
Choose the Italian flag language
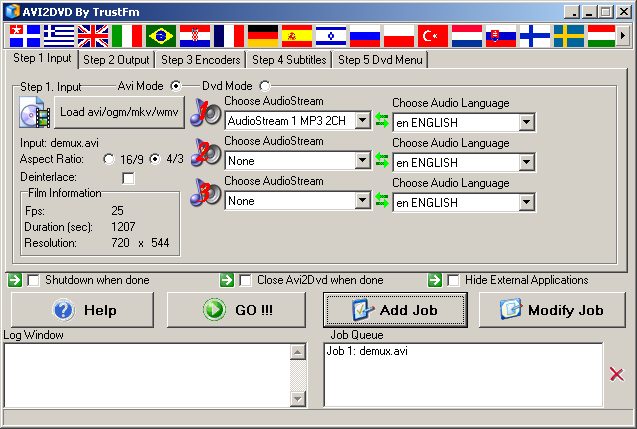127,36
